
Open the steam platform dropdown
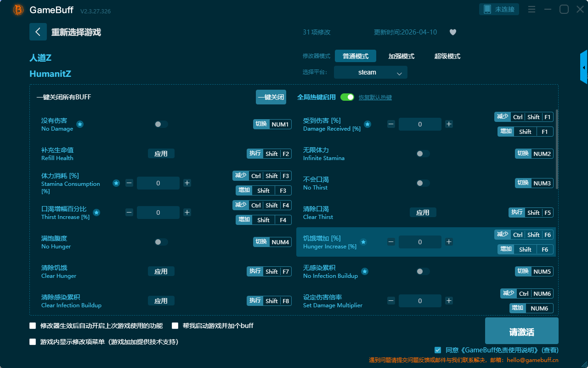click(370, 72)
